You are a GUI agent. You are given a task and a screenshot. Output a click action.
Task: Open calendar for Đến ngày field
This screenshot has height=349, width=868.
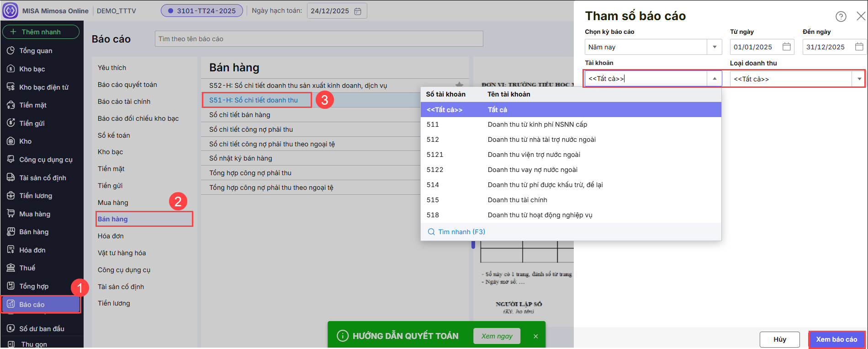click(x=859, y=47)
